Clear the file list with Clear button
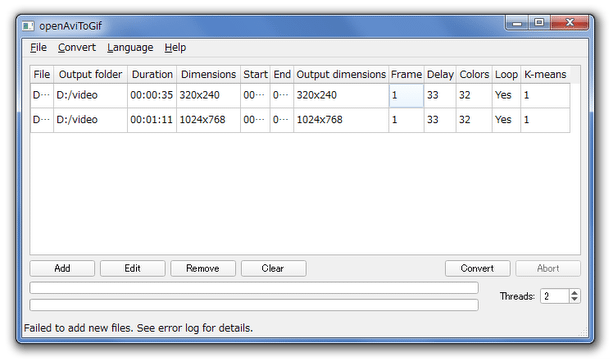Viewport: 613px width, 362px height. [273, 269]
